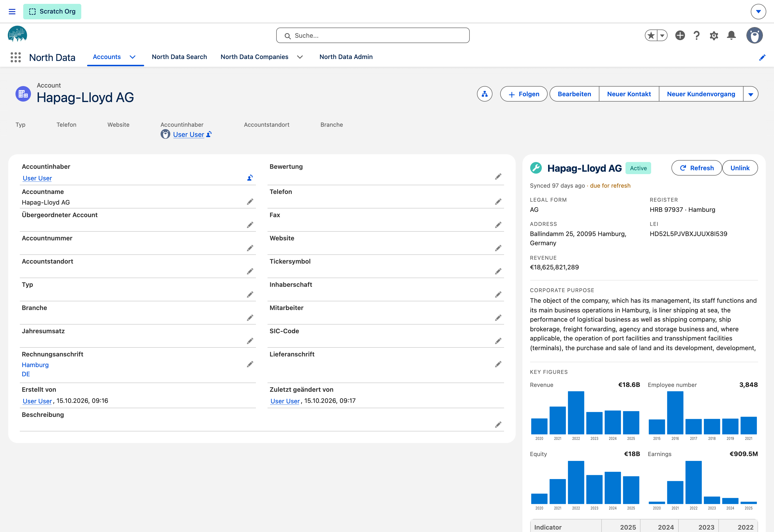774x532 pixels.
Task: Open the global create plus icon
Action: [680, 35]
